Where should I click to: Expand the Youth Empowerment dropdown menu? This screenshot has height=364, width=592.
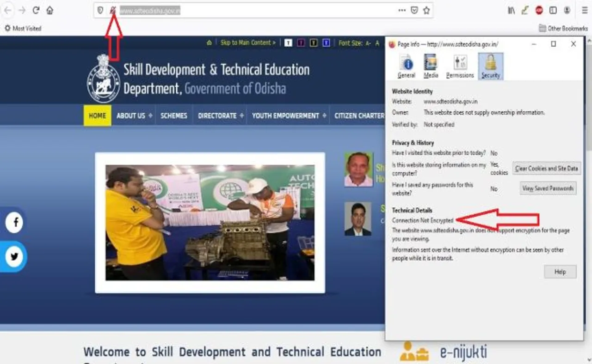point(289,115)
